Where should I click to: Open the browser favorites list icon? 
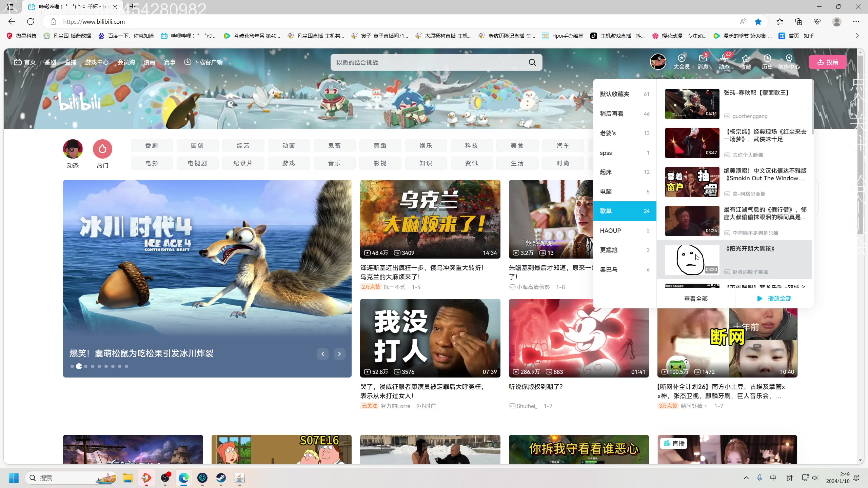(x=780, y=22)
